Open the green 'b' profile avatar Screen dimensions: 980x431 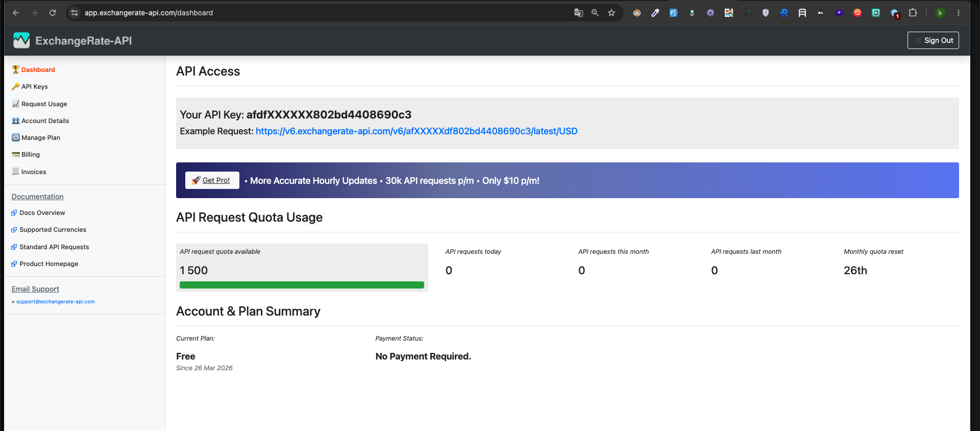[940, 13]
